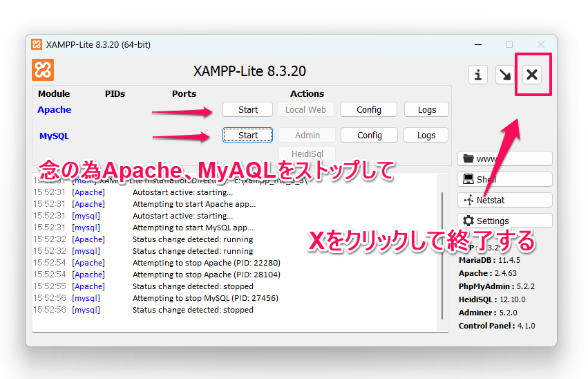Viewport: 588px width, 379px height.
Task: Open the Apache Config button
Action: [x=369, y=109]
